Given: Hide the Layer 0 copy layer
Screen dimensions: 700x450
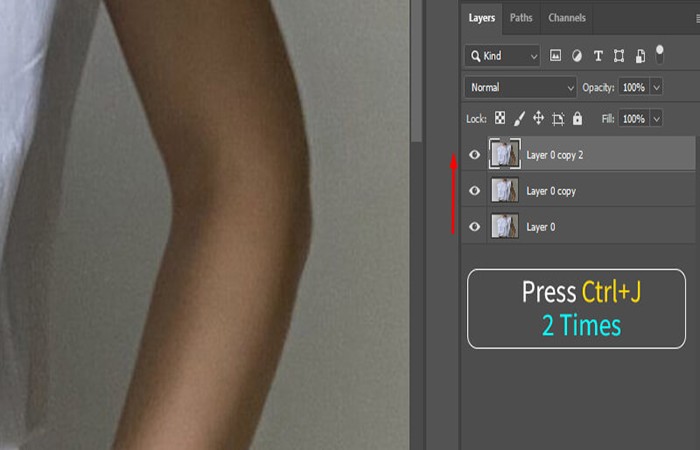Looking at the screenshot, I should coord(475,191).
